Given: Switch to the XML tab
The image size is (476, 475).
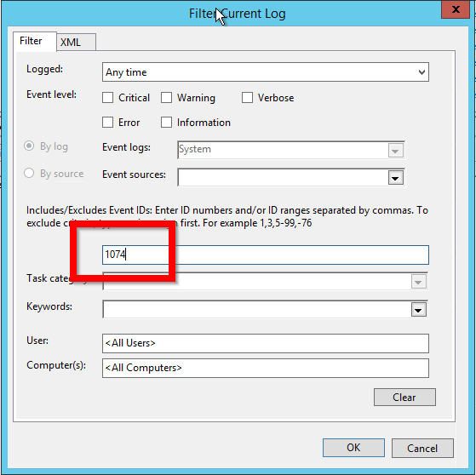Looking at the screenshot, I should 76,43.
